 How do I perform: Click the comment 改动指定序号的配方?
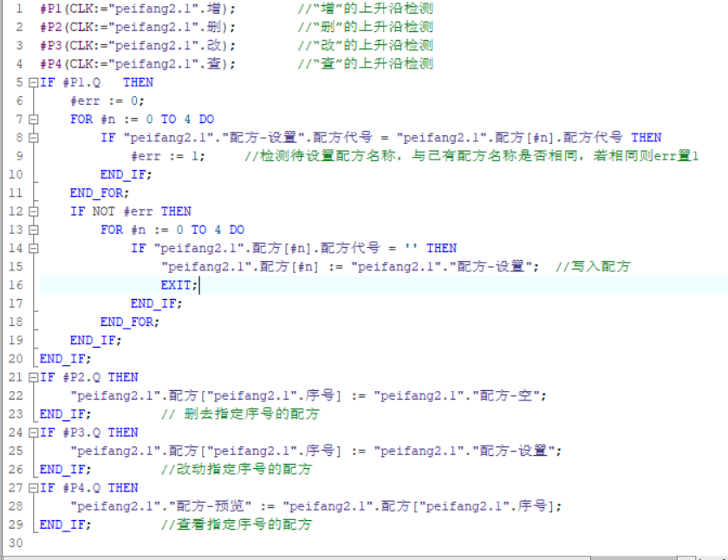click(x=237, y=470)
